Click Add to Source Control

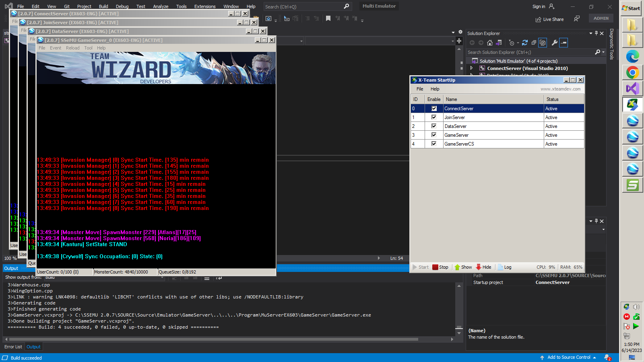coord(569,357)
